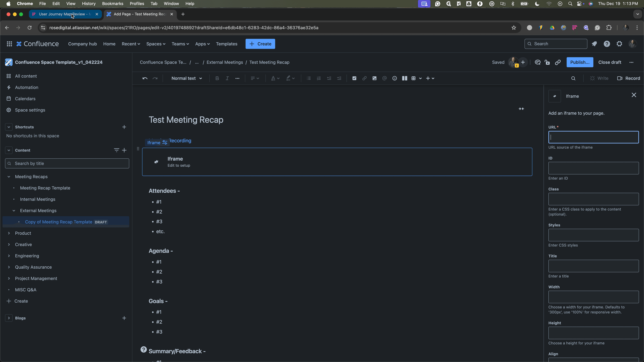Open the Bookmarks menu in macOS menu bar

tap(113, 4)
